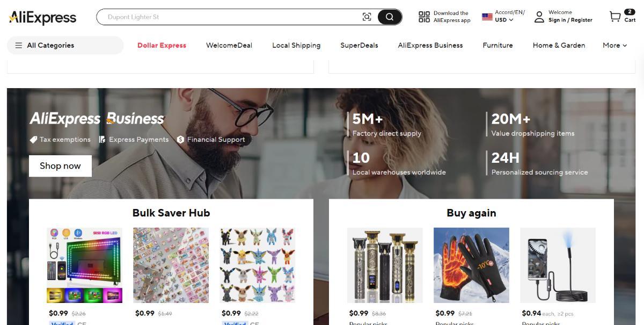Select the Local Shipping tab

point(296,45)
